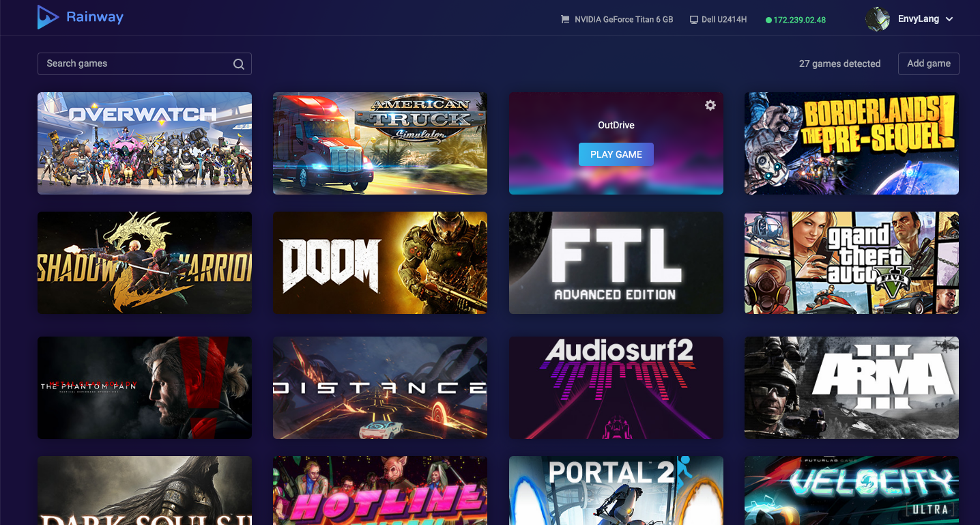Click the green connection status dot
Screen dimensions: 980x525
[768, 20]
